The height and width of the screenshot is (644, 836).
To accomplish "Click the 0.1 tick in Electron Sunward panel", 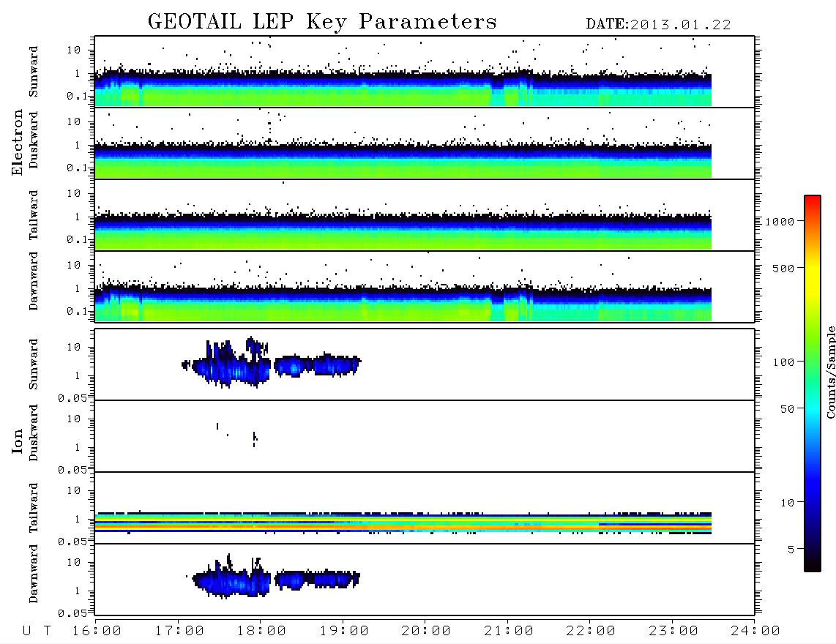I will click(x=78, y=96).
